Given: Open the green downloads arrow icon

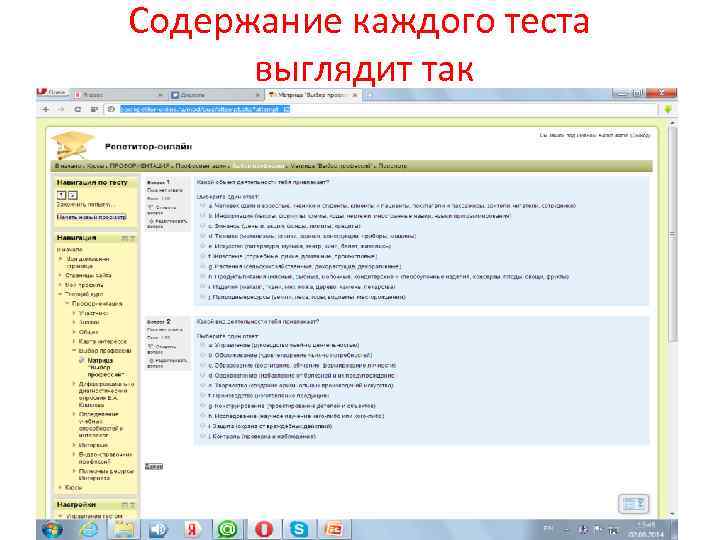Looking at the screenshot, I should coord(668,109).
